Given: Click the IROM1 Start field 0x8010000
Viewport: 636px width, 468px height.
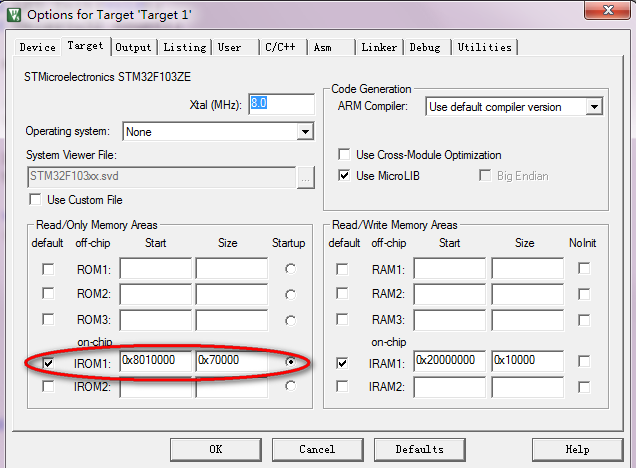Looking at the screenshot, I should tap(155, 361).
